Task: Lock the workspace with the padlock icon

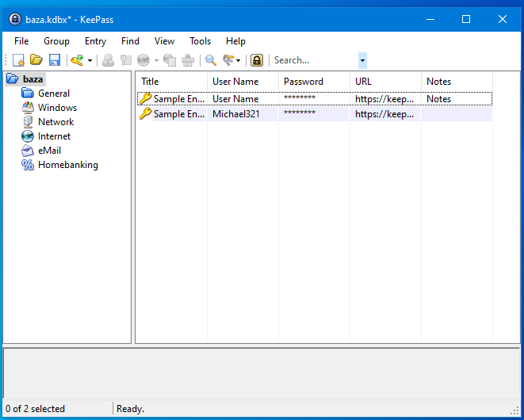Action: pyautogui.click(x=257, y=60)
